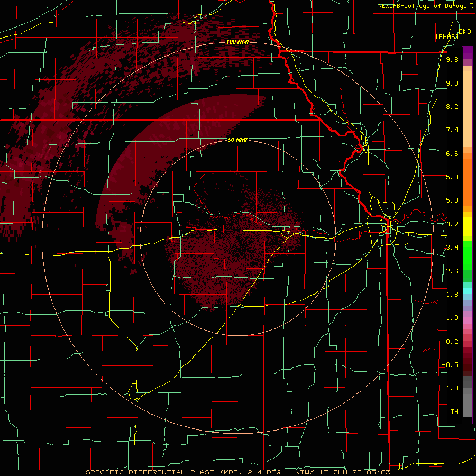
Task: Click the 5.8 legend value
Action: click(x=452, y=177)
